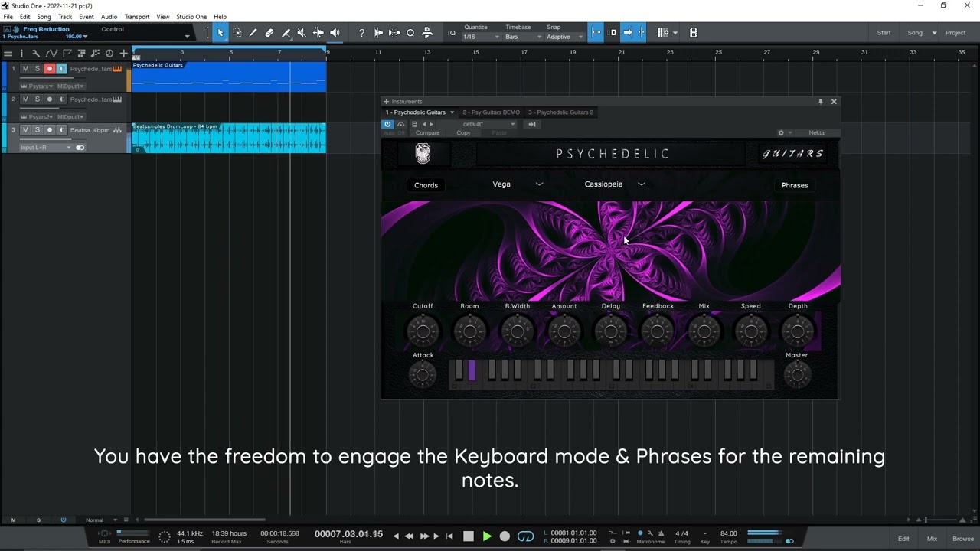Click the Psychedelic Guitars MIDI clip
This screenshot has height=551, width=980.
click(x=229, y=77)
